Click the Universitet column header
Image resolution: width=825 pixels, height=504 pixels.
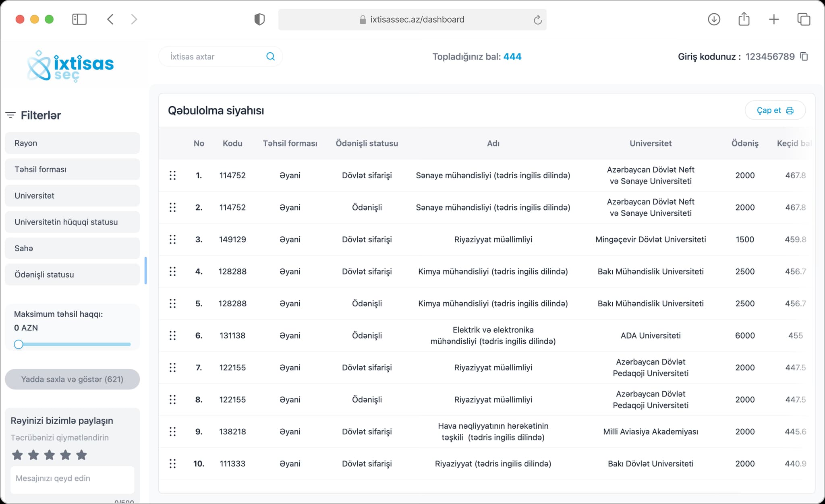[651, 143]
